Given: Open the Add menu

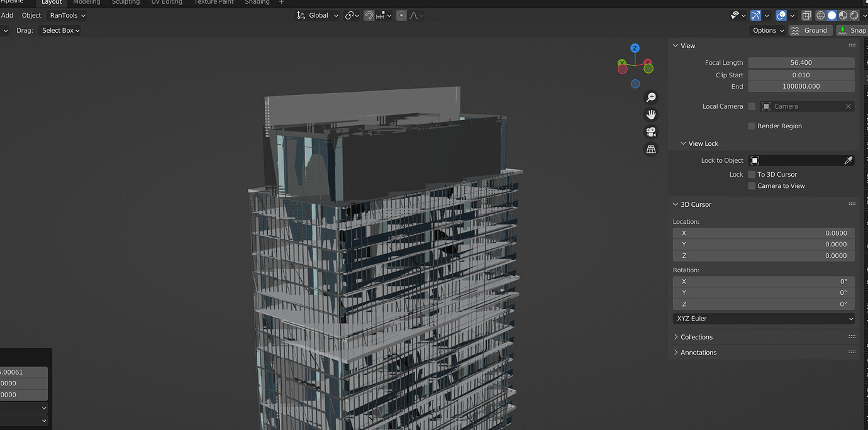Looking at the screenshot, I should (7, 16).
